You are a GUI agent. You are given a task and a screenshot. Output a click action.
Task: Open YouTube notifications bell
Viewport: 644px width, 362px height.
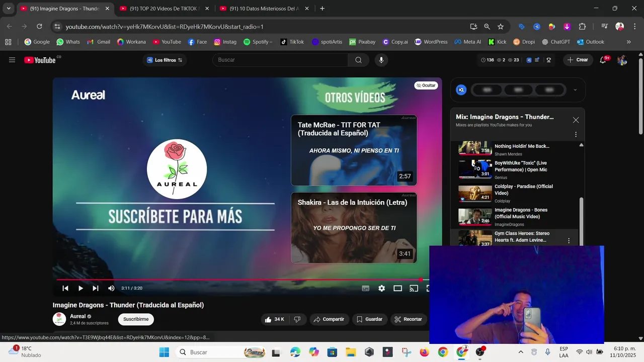[603, 60]
